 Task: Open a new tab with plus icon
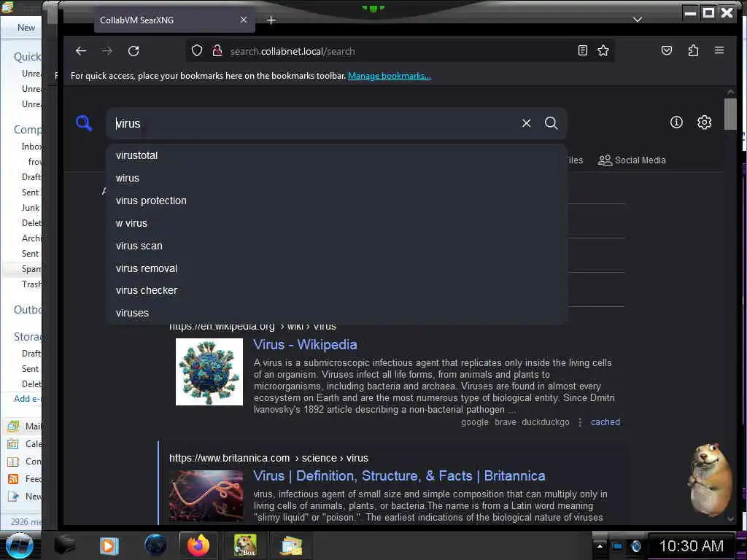(271, 20)
